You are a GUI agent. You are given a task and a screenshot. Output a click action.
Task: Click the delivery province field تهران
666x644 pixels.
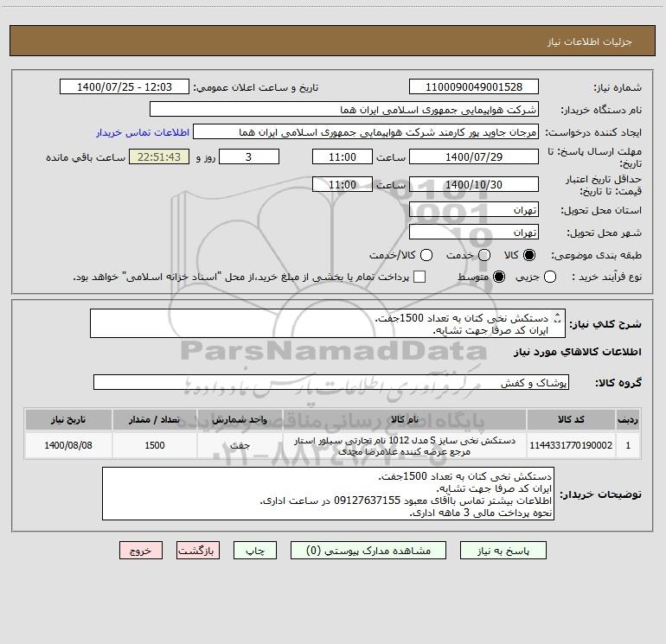474,210
